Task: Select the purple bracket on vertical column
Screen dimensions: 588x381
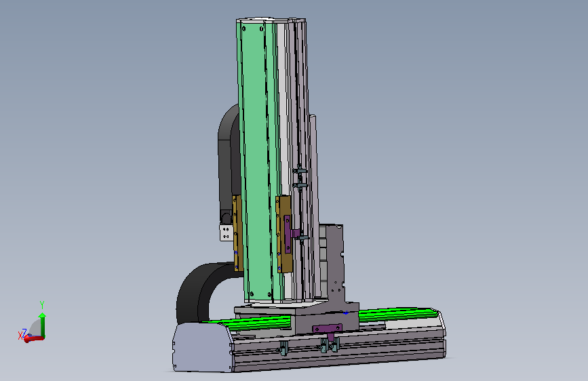Action: tap(289, 234)
